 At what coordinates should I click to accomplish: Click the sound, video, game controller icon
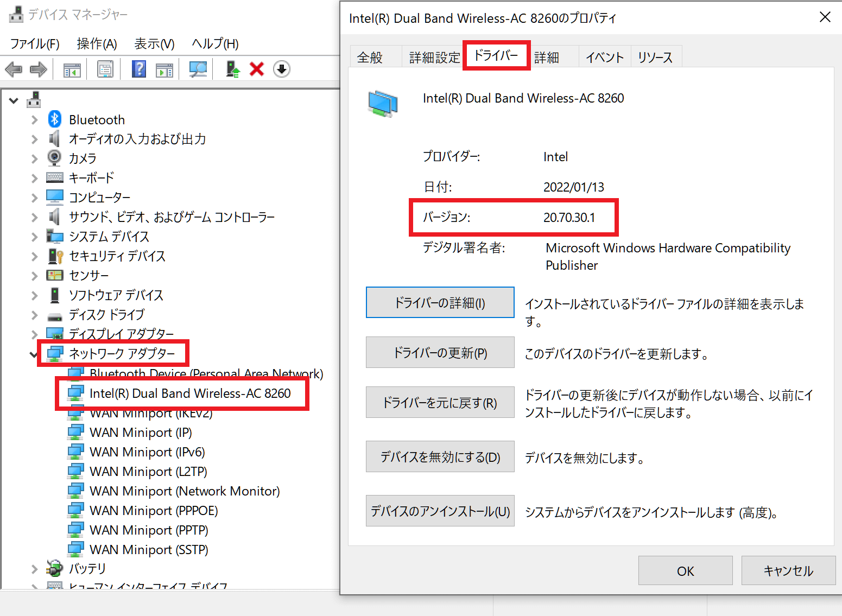54,217
